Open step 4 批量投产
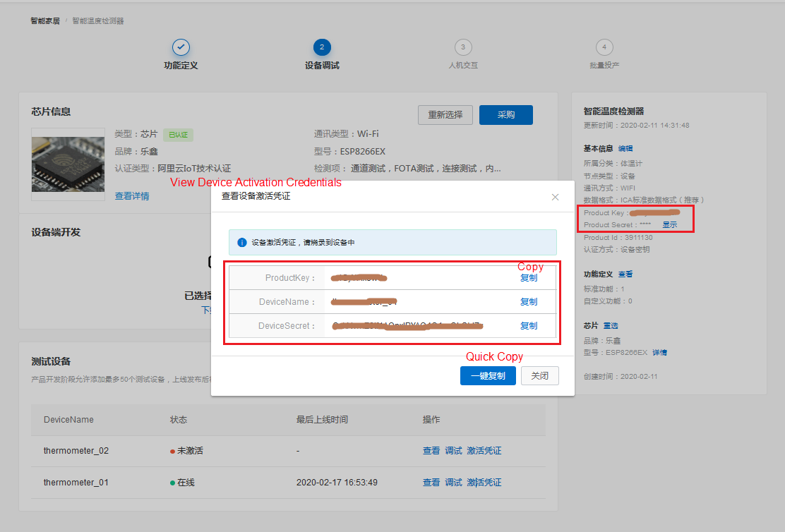Viewport: 785px width, 532px height. 604,54
